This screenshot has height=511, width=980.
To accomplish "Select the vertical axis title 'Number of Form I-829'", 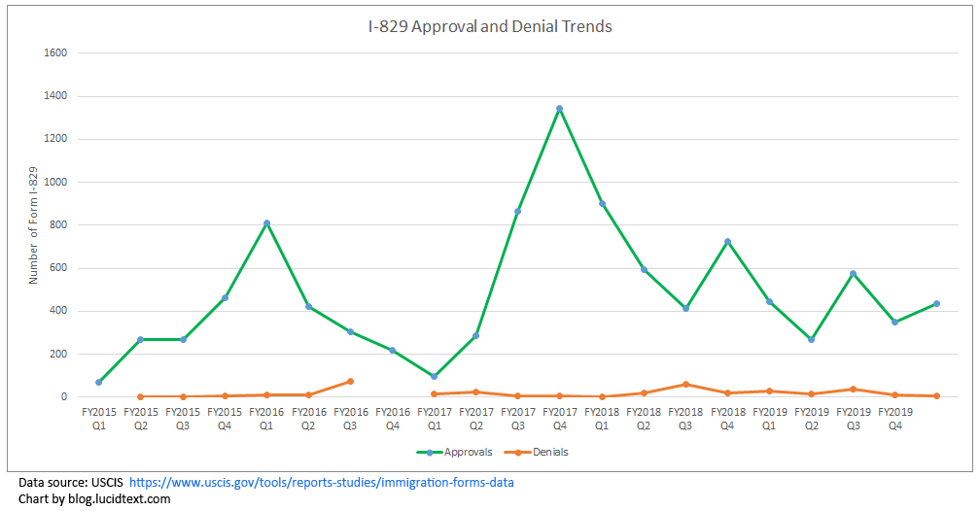I will click(33, 225).
